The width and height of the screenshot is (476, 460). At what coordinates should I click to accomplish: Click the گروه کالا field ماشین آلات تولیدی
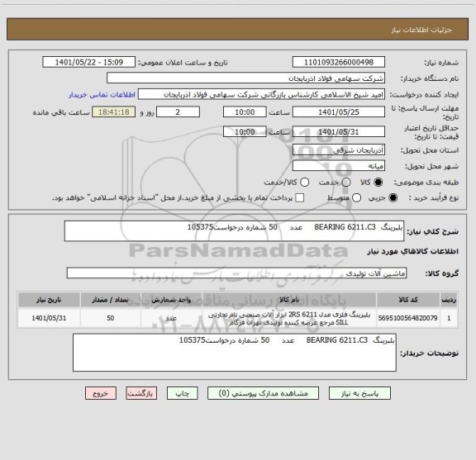pos(236,273)
